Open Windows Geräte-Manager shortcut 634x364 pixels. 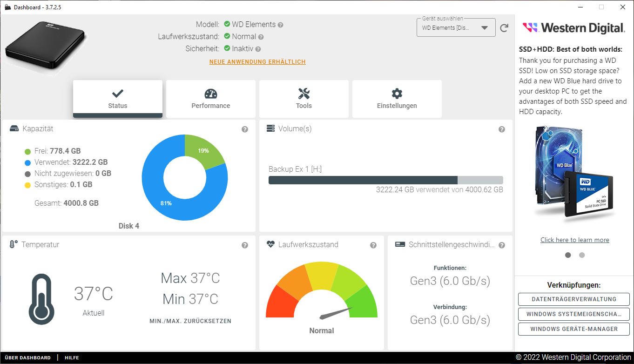coord(574,329)
